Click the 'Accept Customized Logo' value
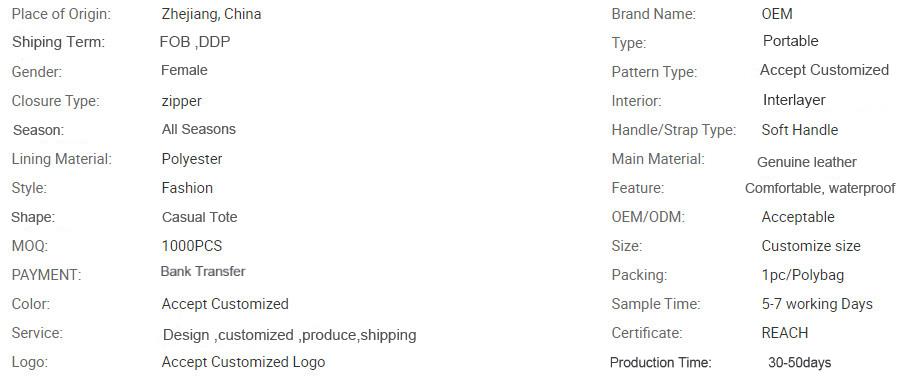 tap(243, 362)
